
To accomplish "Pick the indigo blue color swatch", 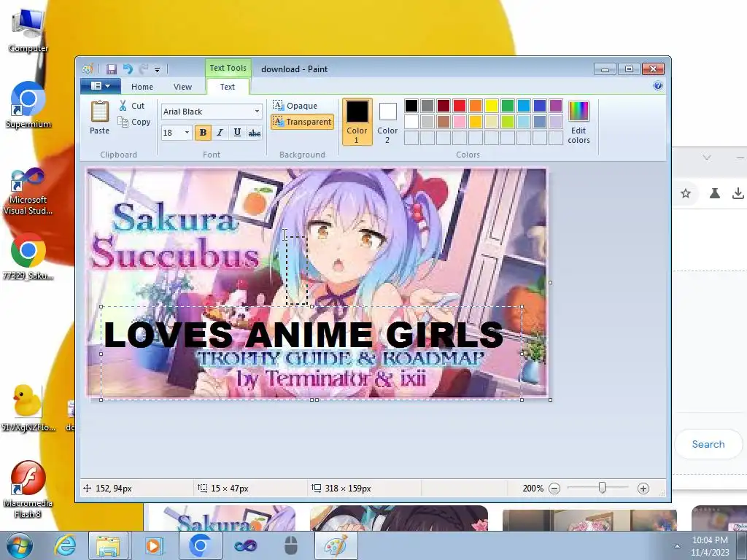I will 540,106.
